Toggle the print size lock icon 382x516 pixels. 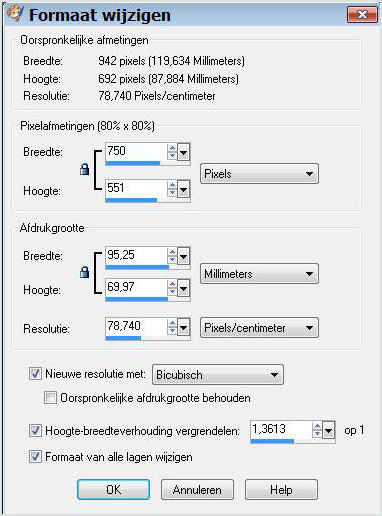85,272
